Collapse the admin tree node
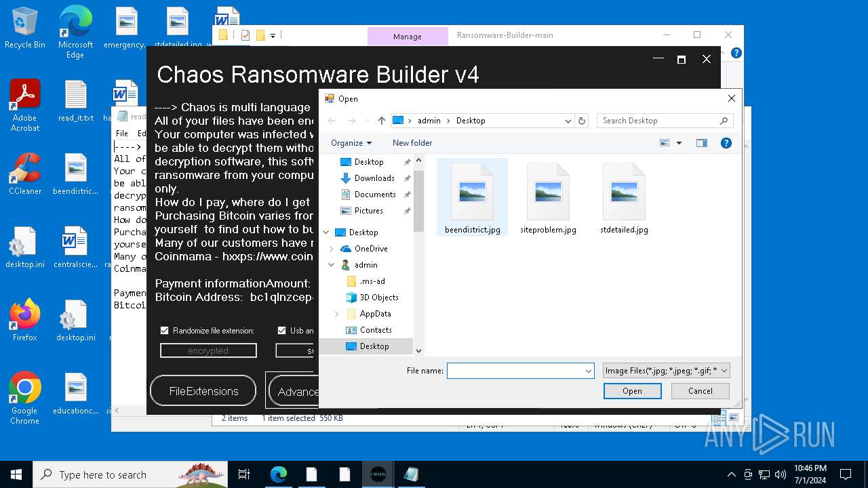This screenshot has height=488, width=868. 331,265
